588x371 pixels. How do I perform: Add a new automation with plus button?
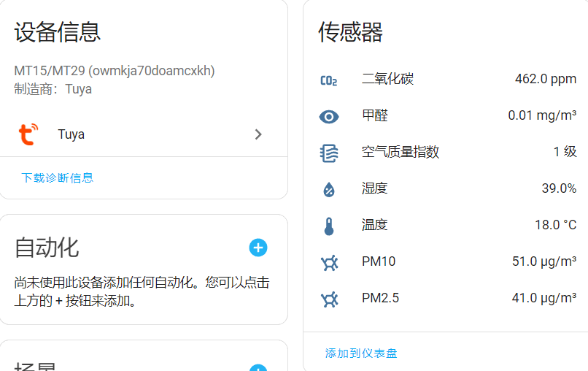pos(258,248)
